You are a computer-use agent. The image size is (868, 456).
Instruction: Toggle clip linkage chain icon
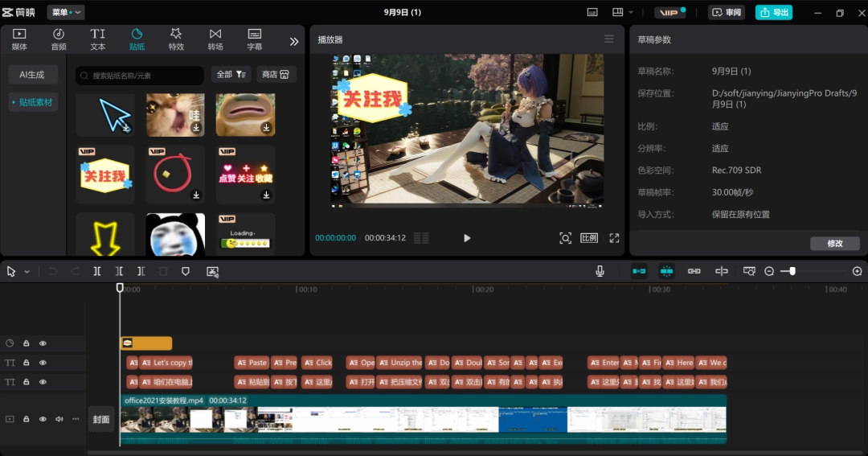tap(694, 271)
